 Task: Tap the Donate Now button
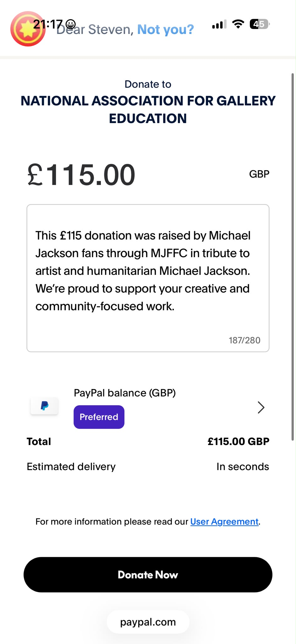[x=148, y=575]
